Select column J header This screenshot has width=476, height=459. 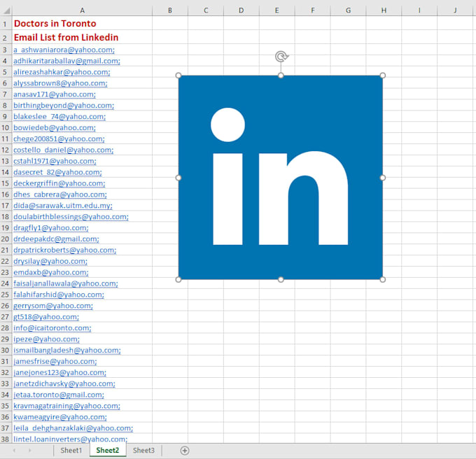point(455,10)
